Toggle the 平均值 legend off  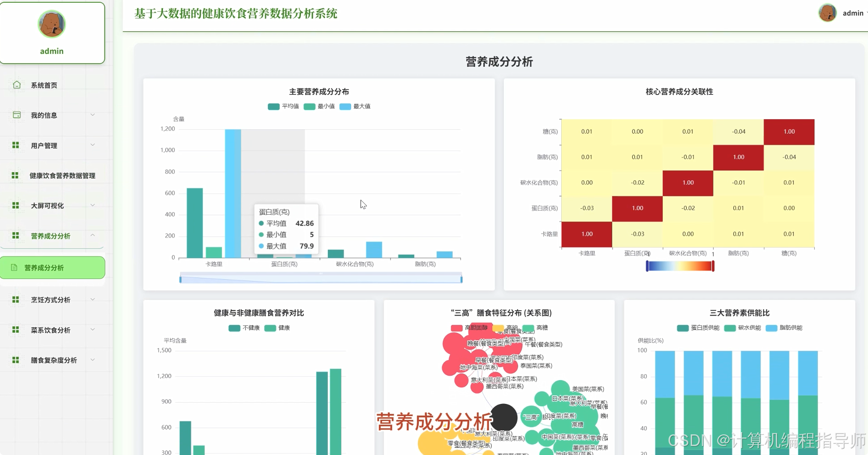[x=284, y=106]
